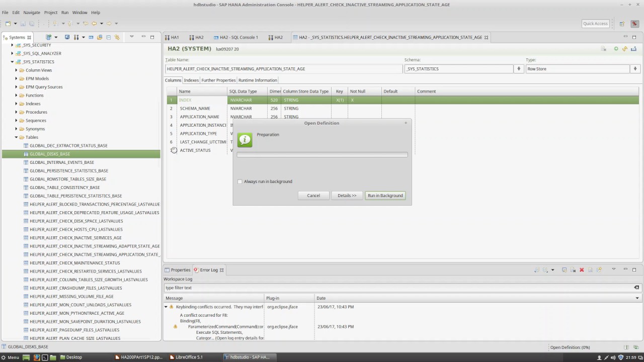The image size is (644, 362).
Task: Click the Table Name input field
Action: pos(283,69)
